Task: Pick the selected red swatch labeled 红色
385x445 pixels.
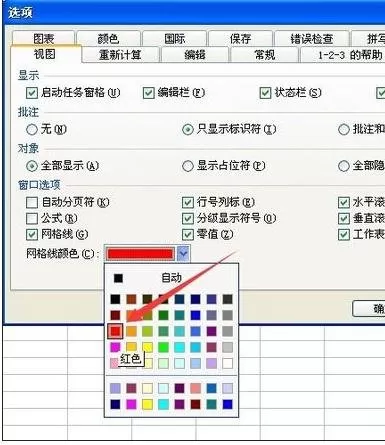Action: (115, 331)
